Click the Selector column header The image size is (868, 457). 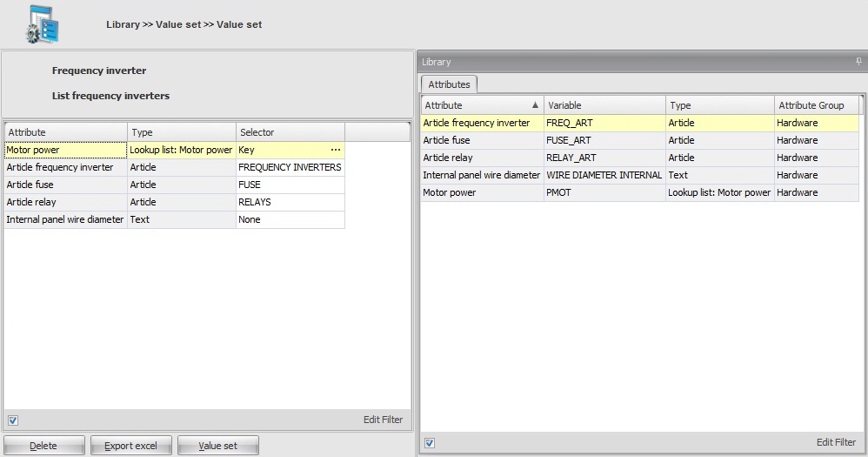pyautogui.click(x=290, y=132)
